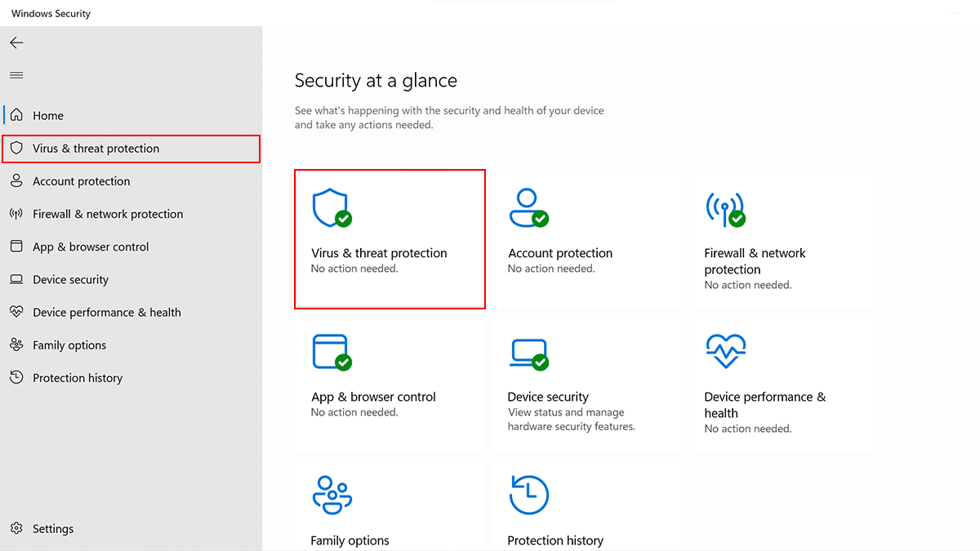Click the Protection history clock icon in sidebar
The image size is (980, 551).
[x=16, y=378]
